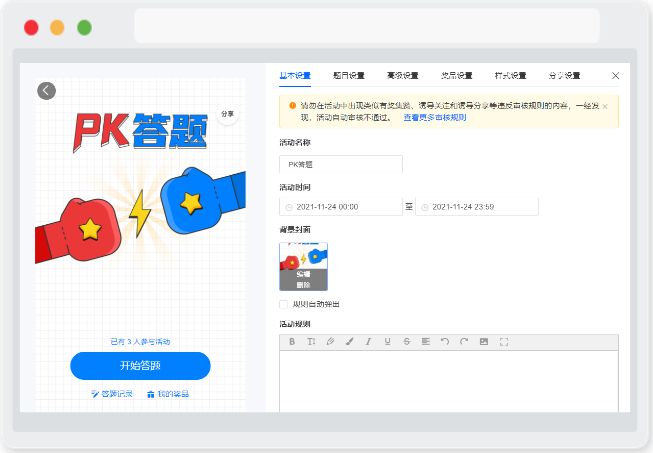Click the 开始答题 blue button

(140, 366)
